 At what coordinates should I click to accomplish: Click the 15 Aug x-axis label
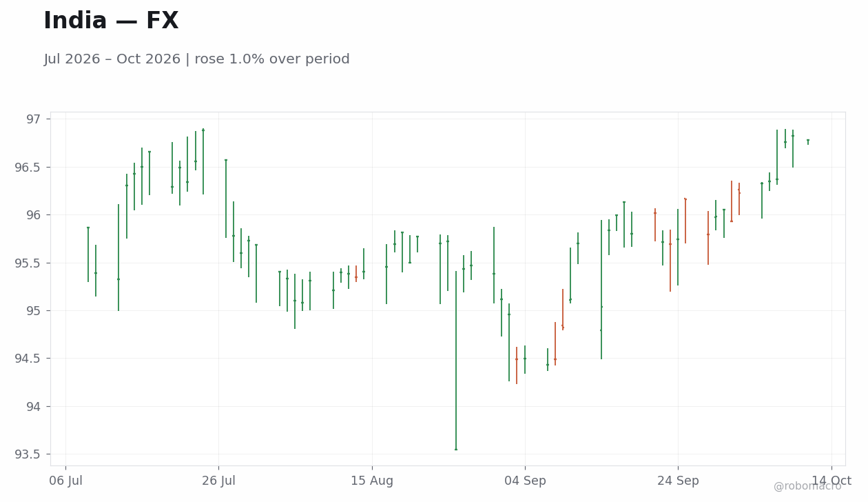coord(372,481)
